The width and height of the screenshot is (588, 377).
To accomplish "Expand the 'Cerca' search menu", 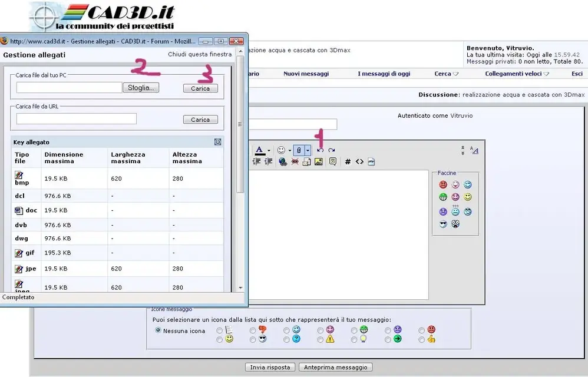I will tap(446, 74).
